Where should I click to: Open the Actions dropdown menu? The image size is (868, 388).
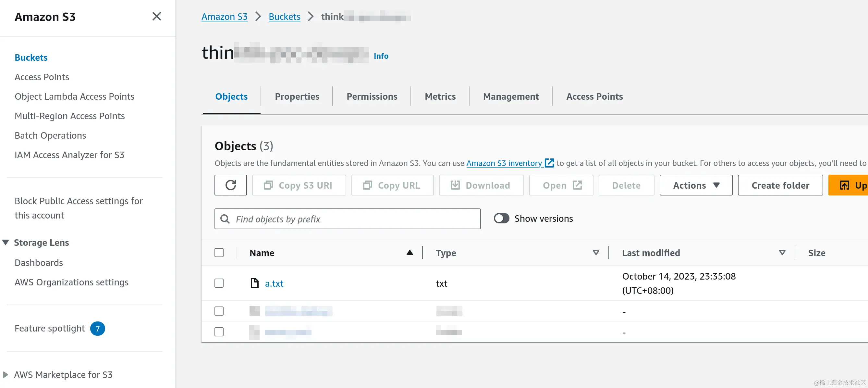tap(695, 185)
